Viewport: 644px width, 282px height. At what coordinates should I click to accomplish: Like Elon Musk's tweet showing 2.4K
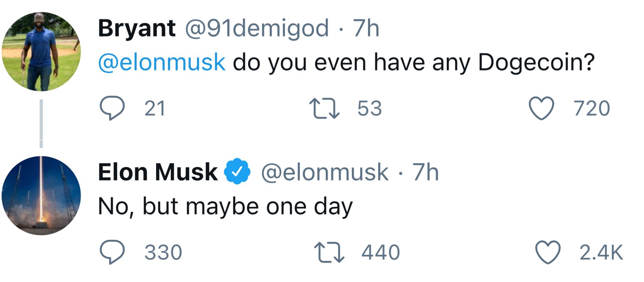tap(548, 253)
